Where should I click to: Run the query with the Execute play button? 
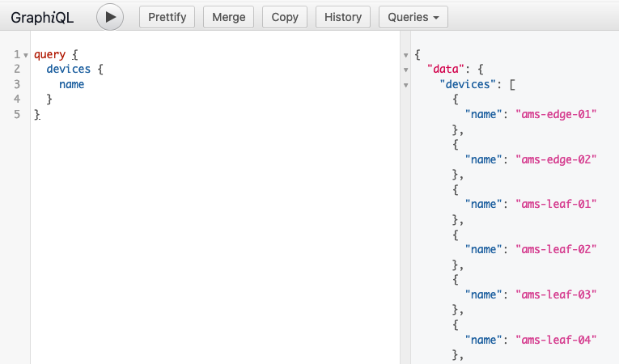[x=110, y=17]
